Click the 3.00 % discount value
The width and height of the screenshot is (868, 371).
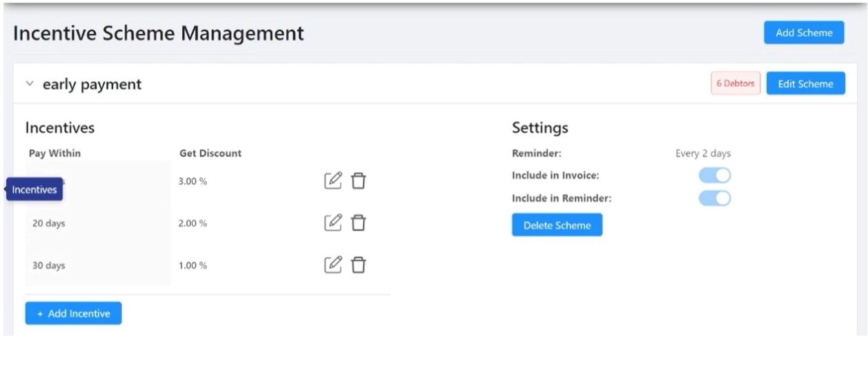[193, 182]
